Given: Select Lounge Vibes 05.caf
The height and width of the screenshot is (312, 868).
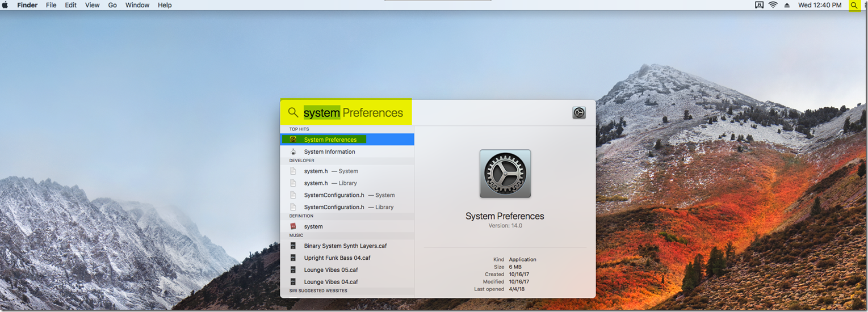Looking at the screenshot, I should point(347,270).
